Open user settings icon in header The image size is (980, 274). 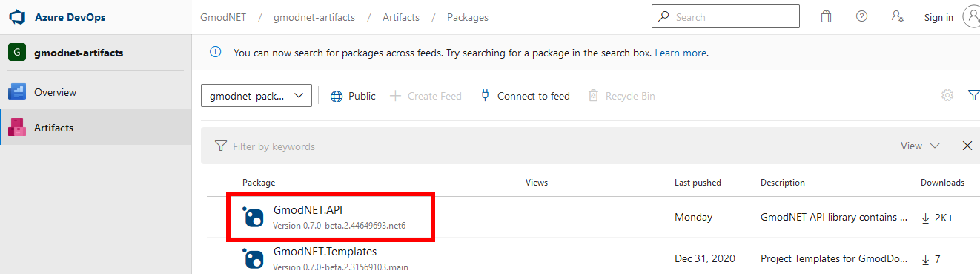click(x=898, y=16)
